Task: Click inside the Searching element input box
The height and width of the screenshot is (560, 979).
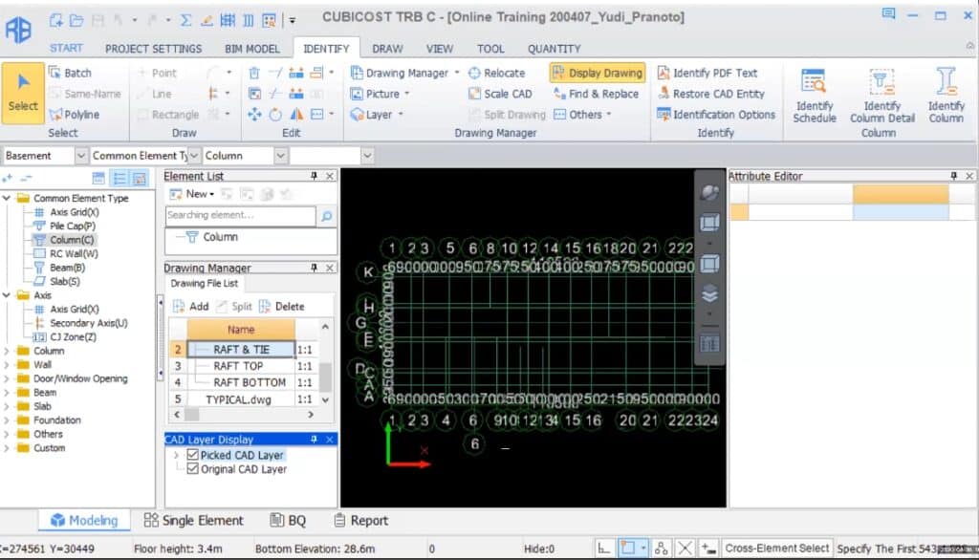Action: (239, 215)
